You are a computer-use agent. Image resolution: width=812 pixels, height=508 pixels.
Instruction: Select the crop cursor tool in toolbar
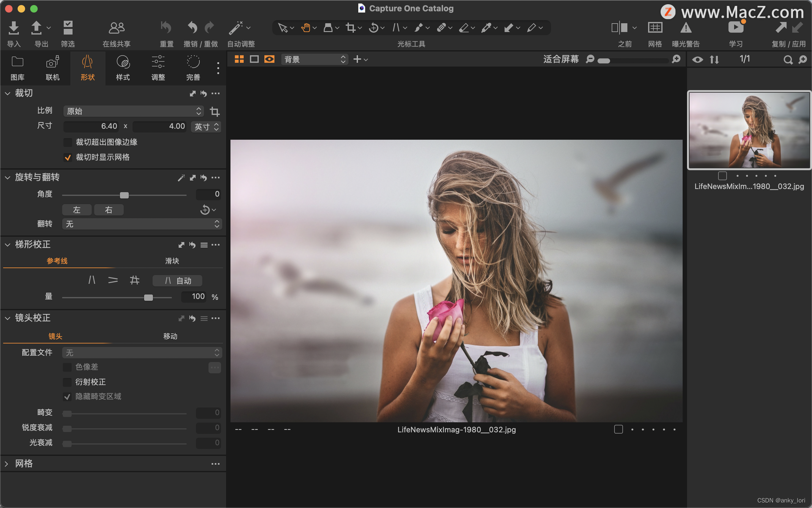tap(350, 28)
